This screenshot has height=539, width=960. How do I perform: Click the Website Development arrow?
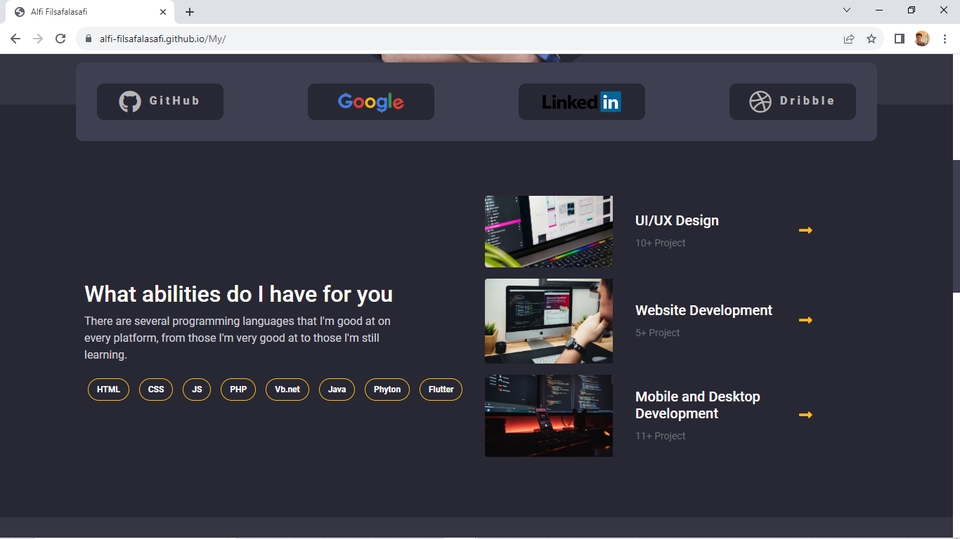coord(805,320)
